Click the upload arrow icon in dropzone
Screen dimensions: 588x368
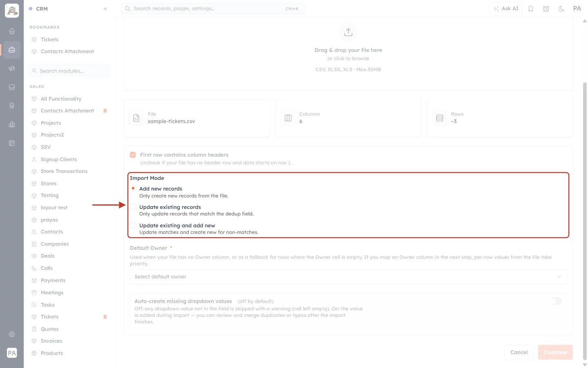[348, 32]
